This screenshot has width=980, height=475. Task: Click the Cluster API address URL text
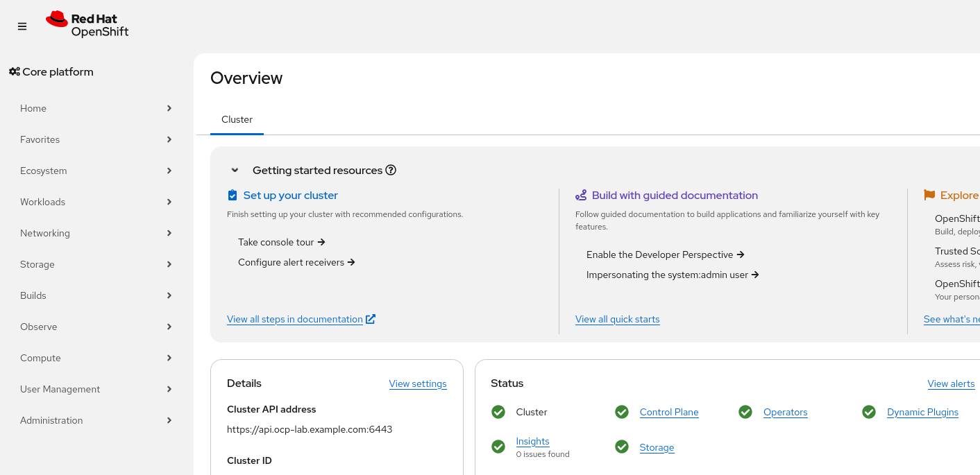tap(310, 429)
